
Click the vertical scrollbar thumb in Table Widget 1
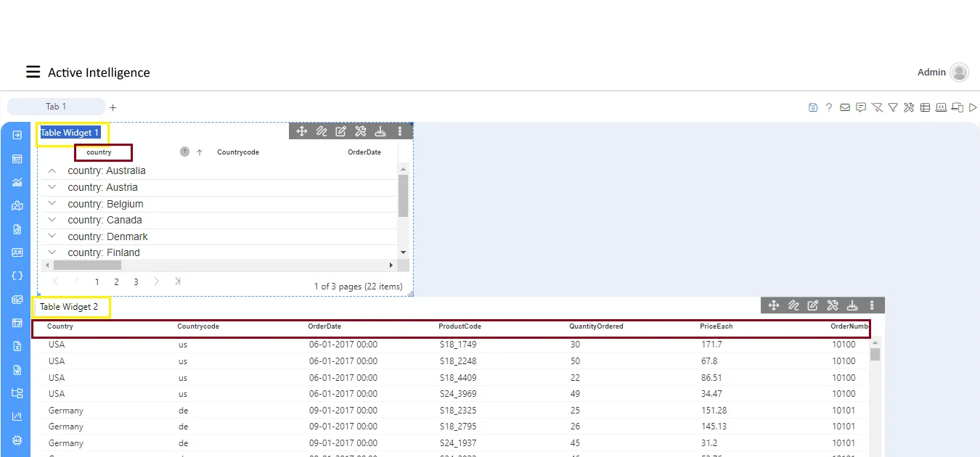pyautogui.click(x=404, y=196)
